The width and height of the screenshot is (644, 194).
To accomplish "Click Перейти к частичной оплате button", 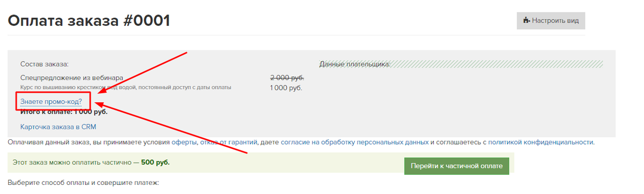I will tap(456, 166).
